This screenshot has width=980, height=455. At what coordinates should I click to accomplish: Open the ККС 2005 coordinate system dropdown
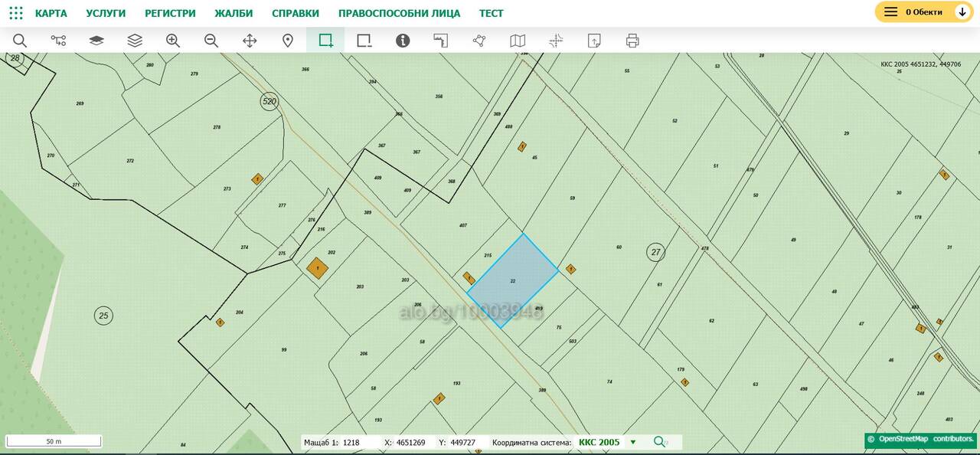(x=607, y=443)
